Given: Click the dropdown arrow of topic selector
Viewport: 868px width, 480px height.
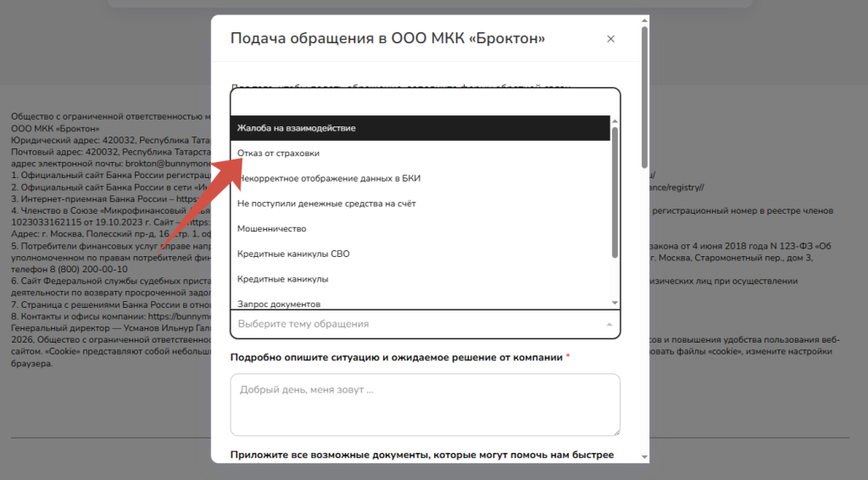Looking at the screenshot, I should click(x=609, y=325).
